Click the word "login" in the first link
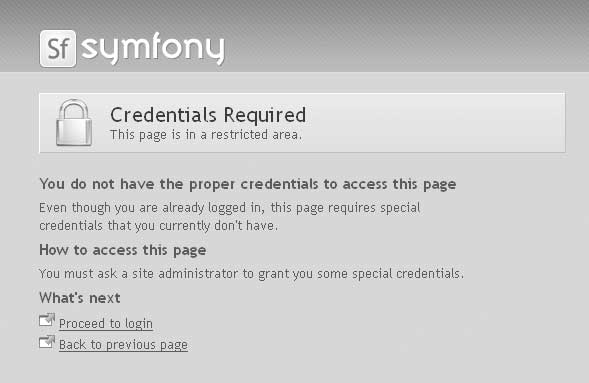The width and height of the screenshot is (589, 383). tap(139, 323)
